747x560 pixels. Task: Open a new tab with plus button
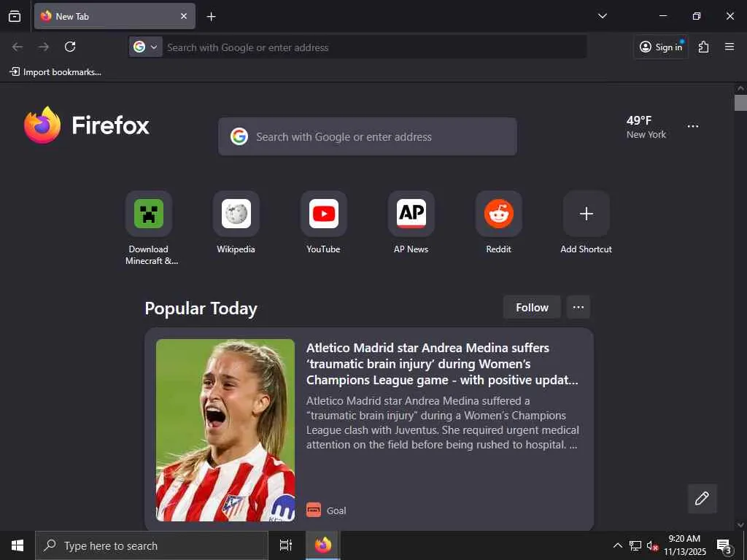coord(211,17)
